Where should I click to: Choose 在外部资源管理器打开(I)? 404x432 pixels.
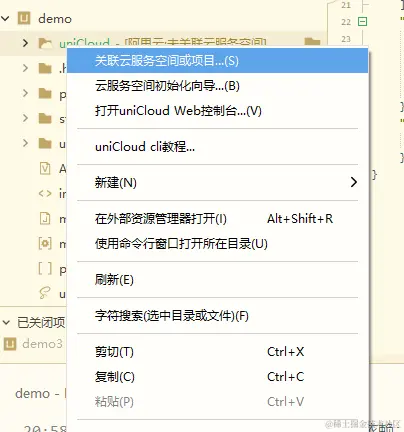pos(218,219)
